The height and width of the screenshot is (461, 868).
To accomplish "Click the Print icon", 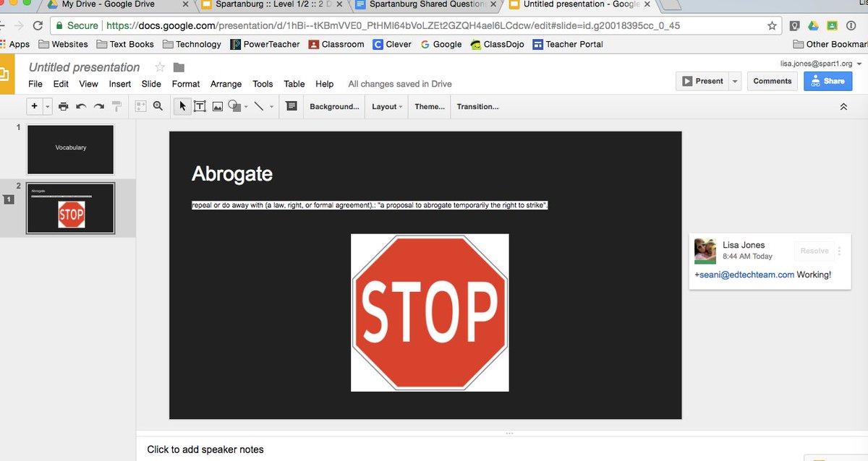I will [x=63, y=106].
